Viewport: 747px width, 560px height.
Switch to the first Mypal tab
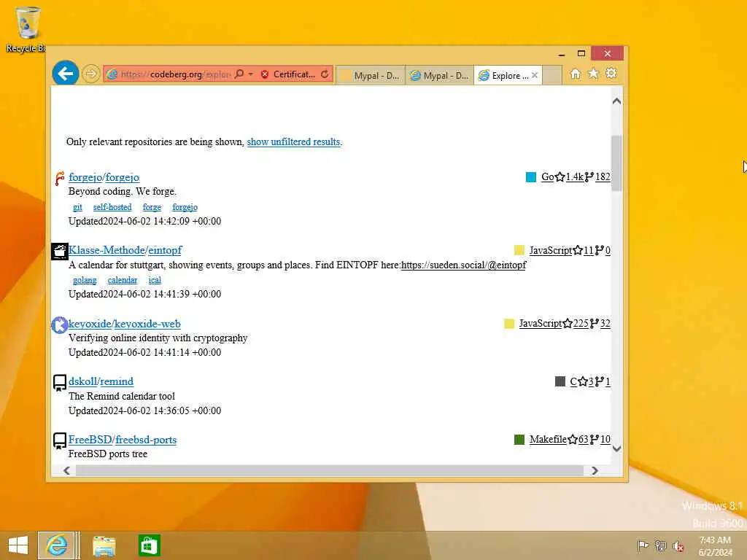point(371,75)
